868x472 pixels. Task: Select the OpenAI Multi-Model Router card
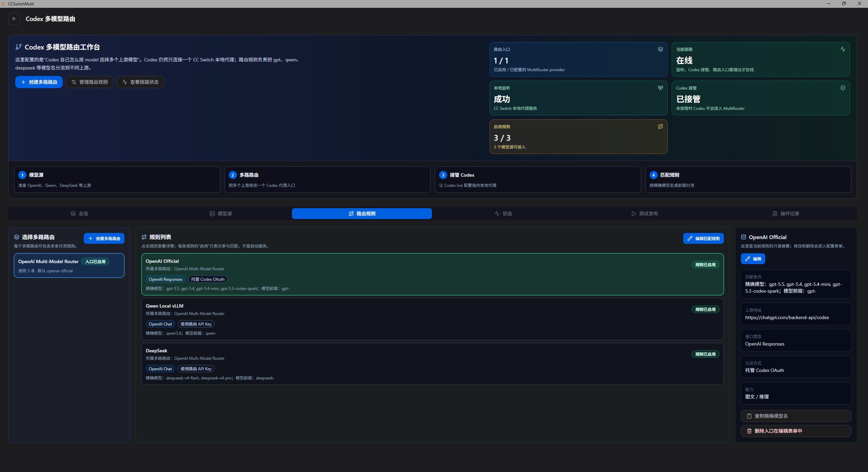coord(69,265)
